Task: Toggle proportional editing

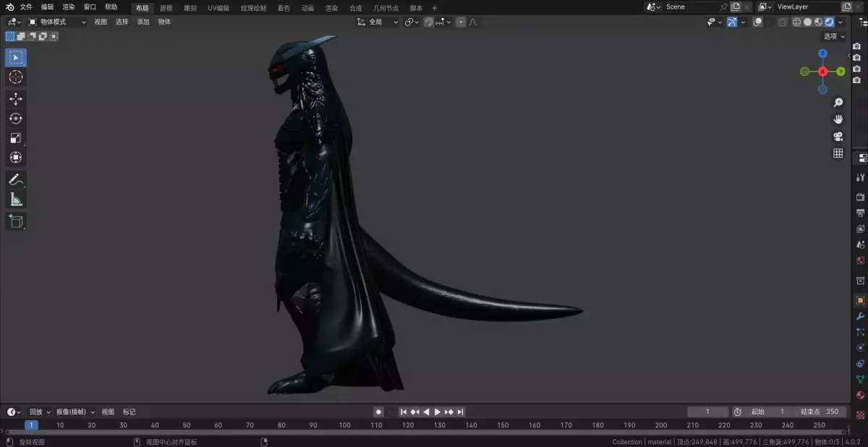Action: pyautogui.click(x=461, y=22)
